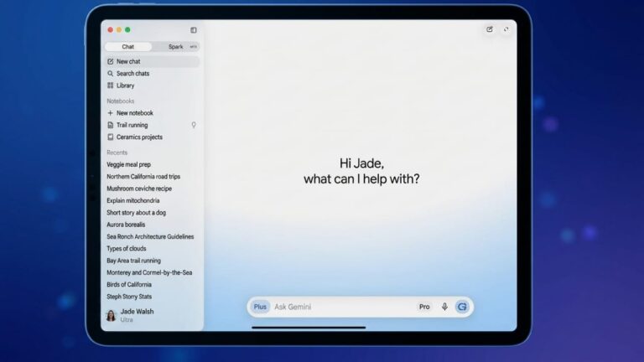Screen dimensions: 644x362
Task: Open Aurora borealis chat
Action: [126, 225]
